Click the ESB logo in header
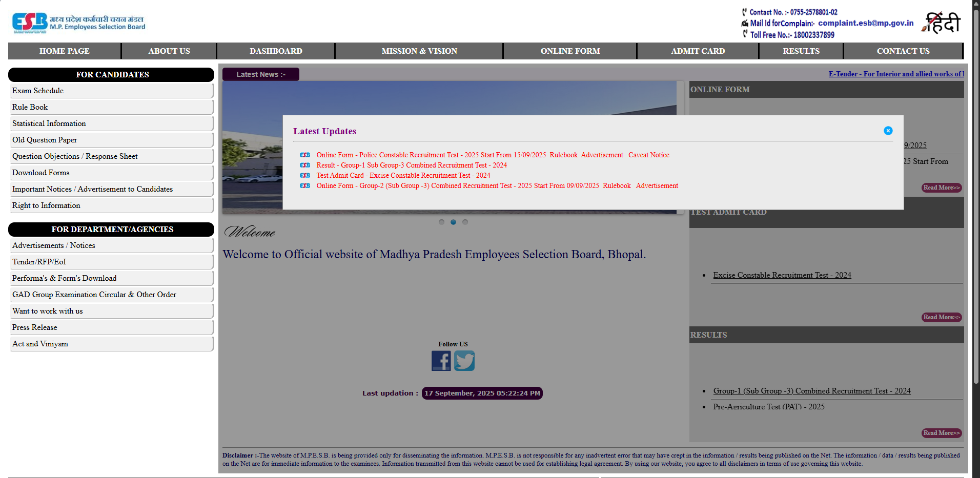Viewport: 980px width, 478px height. pos(30,23)
